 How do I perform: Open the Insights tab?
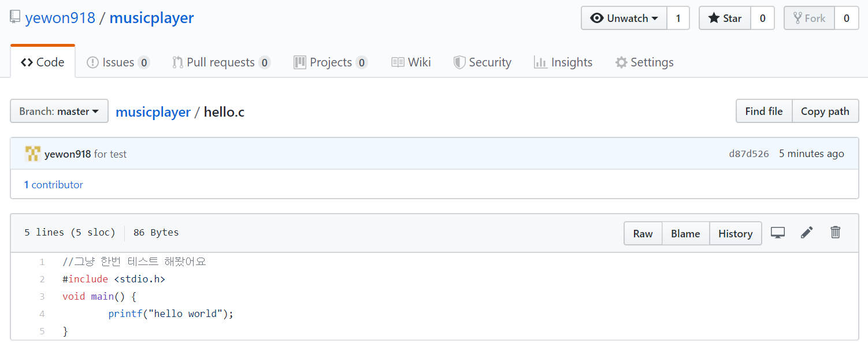[563, 62]
